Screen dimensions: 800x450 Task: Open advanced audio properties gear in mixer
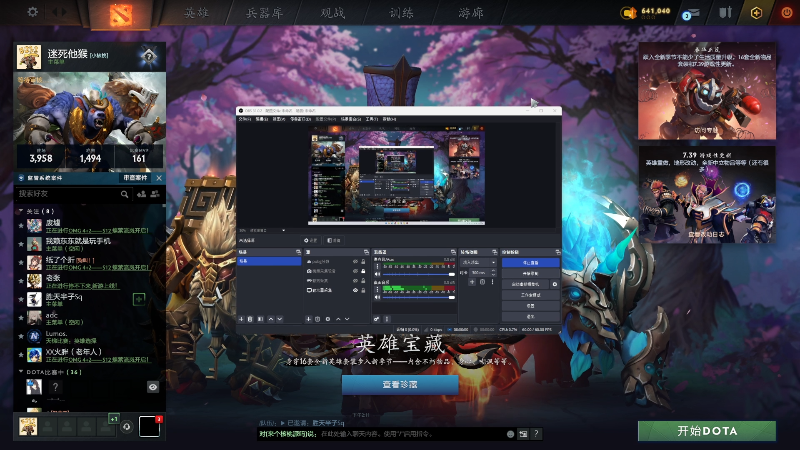[377, 319]
